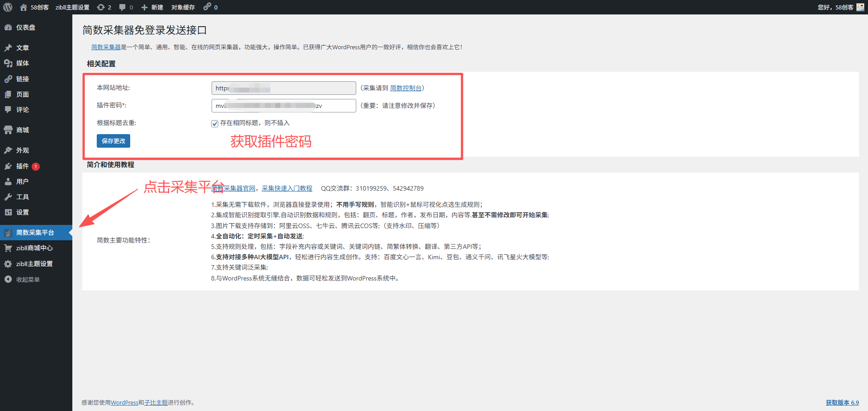Click the WordPress logo in the admin bar
The height and width of the screenshot is (411, 868).
click(7, 7)
